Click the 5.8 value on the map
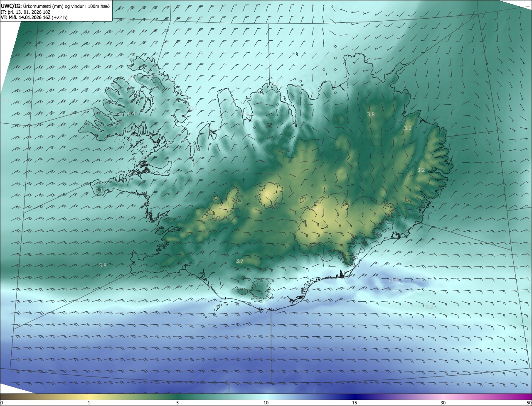 coord(103,265)
